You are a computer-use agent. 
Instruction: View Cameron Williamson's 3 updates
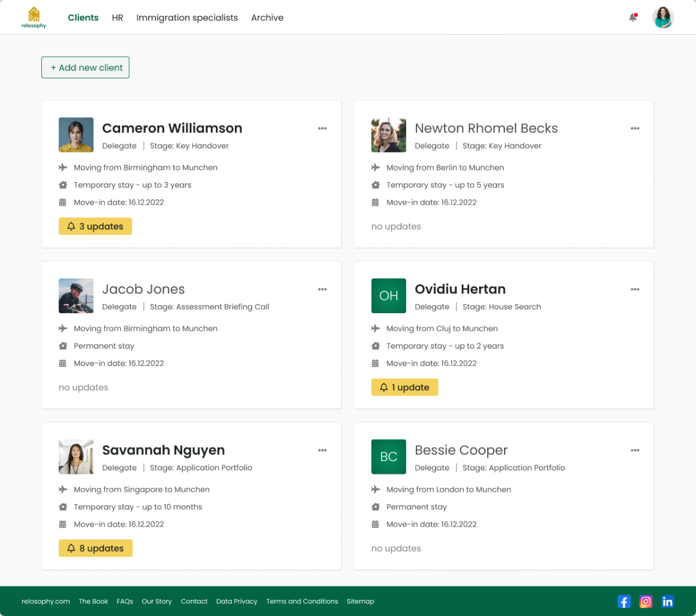coord(95,226)
